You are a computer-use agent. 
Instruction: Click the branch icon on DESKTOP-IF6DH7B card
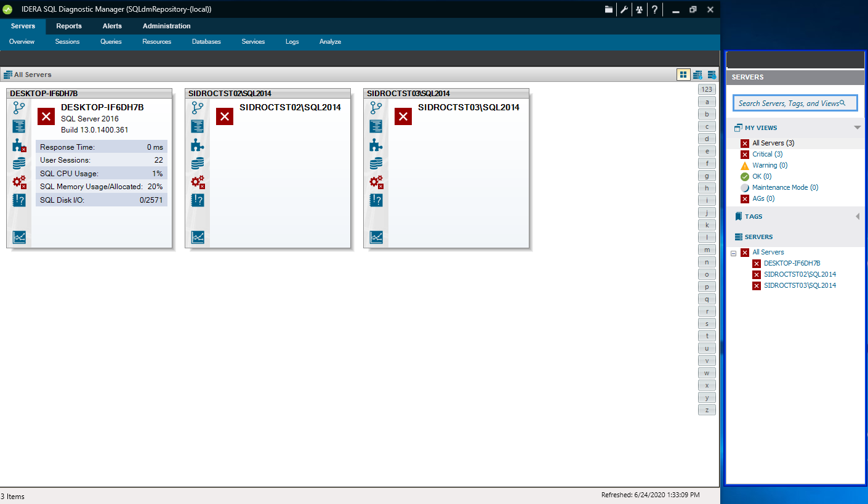[19, 108]
